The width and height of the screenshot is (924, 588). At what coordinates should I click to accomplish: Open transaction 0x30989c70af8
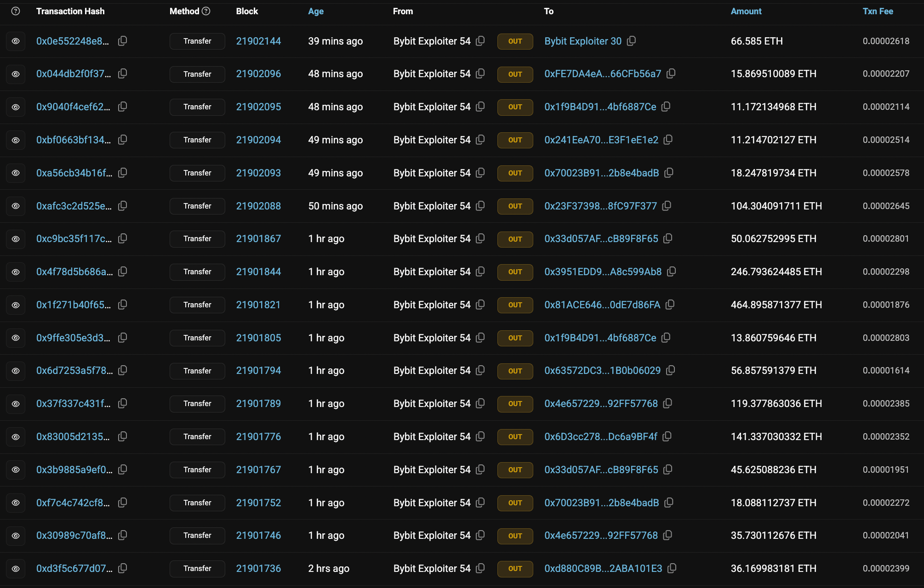tap(74, 535)
